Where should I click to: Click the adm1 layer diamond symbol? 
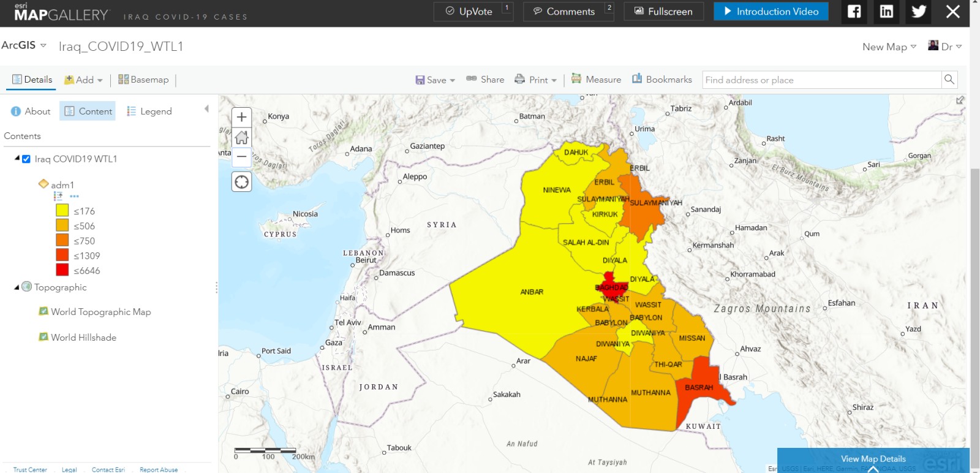click(x=43, y=184)
